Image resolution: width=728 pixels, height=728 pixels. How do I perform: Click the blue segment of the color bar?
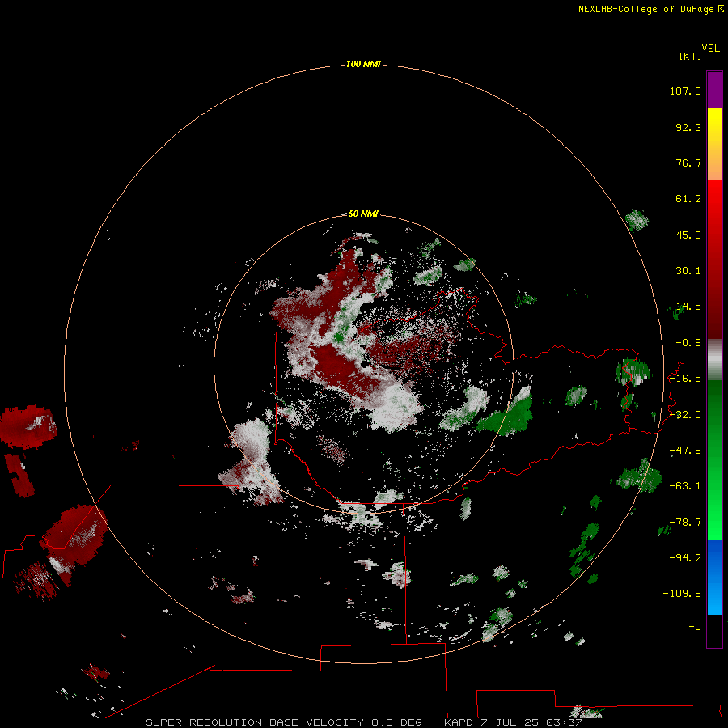714,577
